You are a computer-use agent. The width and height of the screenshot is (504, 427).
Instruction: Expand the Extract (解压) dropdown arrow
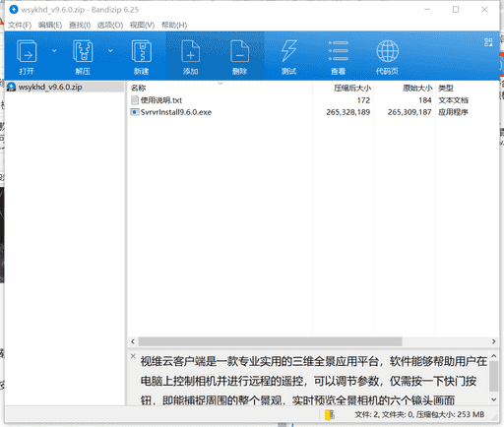[110, 51]
